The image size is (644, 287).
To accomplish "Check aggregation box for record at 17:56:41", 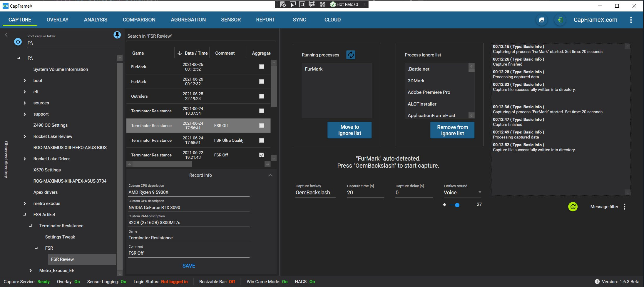I will click(262, 126).
